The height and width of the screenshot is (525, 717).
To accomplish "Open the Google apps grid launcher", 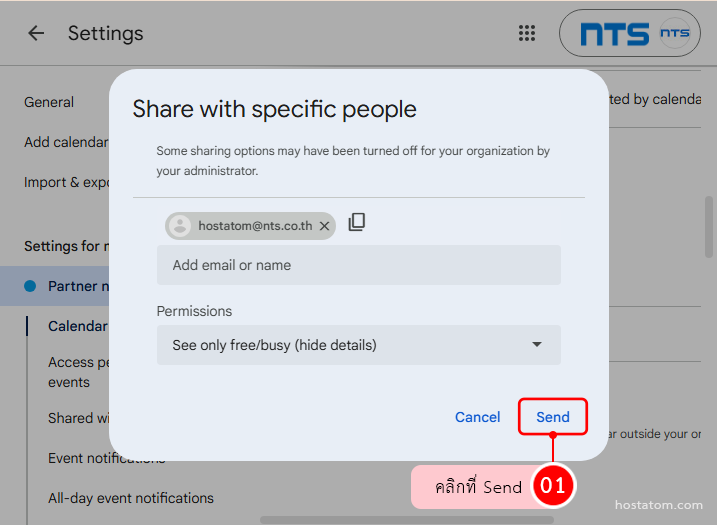I will [527, 33].
